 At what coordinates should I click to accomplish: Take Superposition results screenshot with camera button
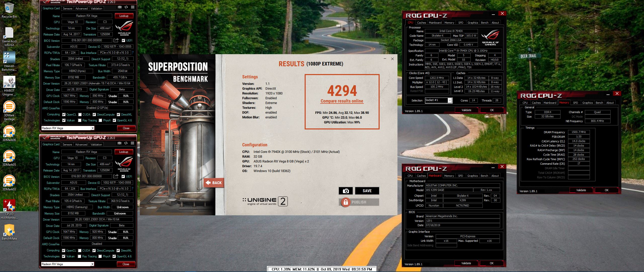pos(346,191)
